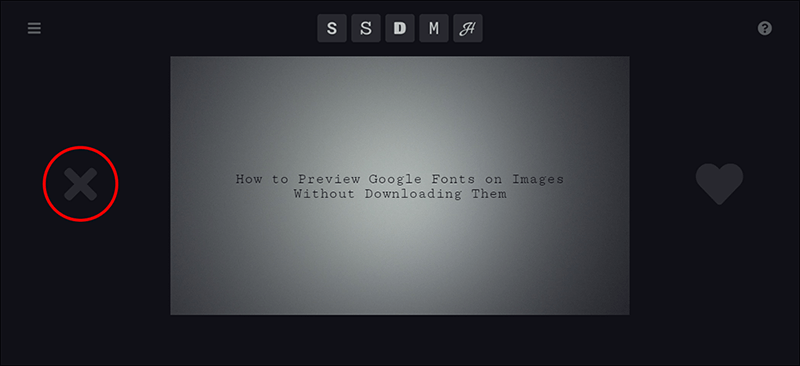This screenshot has height=366, width=800.
Task: Like this font with the heart
Action: coord(719,184)
